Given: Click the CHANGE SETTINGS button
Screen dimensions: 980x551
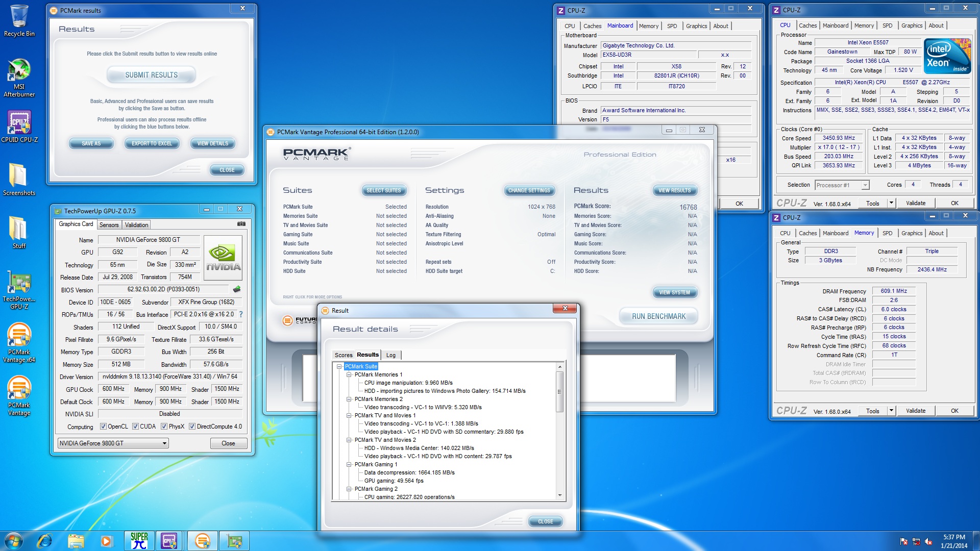Looking at the screenshot, I should [x=529, y=190].
